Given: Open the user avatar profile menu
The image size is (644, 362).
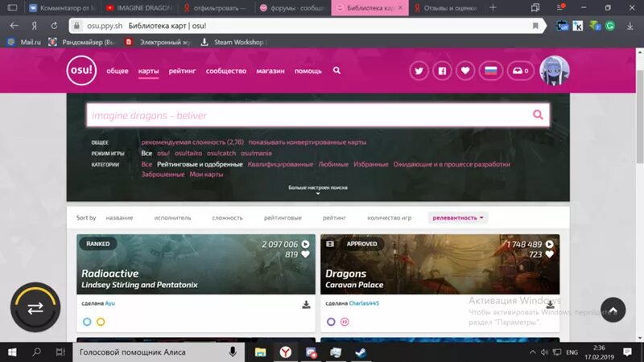Looking at the screenshot, I should pos(554,71).
